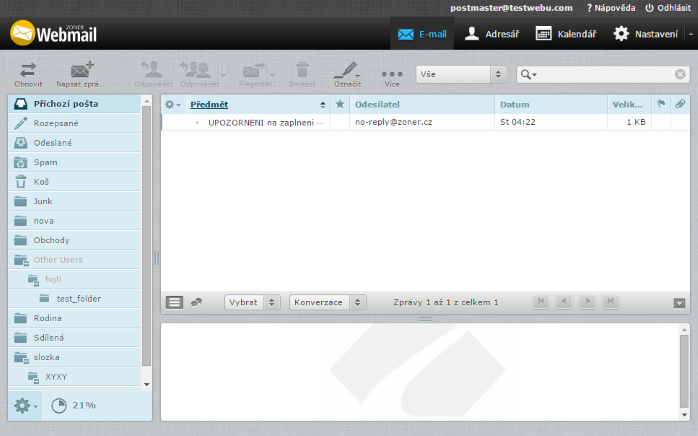The height and width of the screenshot is (436, 698).
Task: Toggle preview pane arrow at list bottom-right
Action: [x=680, y=302]
